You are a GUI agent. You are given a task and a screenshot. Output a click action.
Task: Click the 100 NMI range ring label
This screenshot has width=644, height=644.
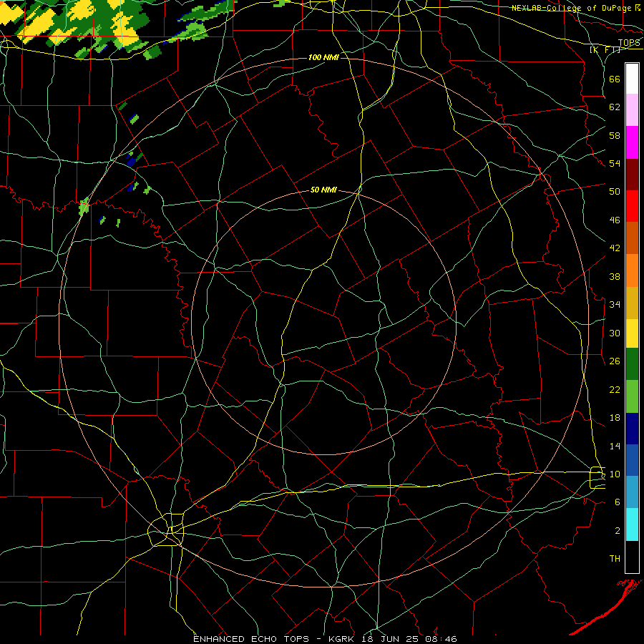point(323,57)
